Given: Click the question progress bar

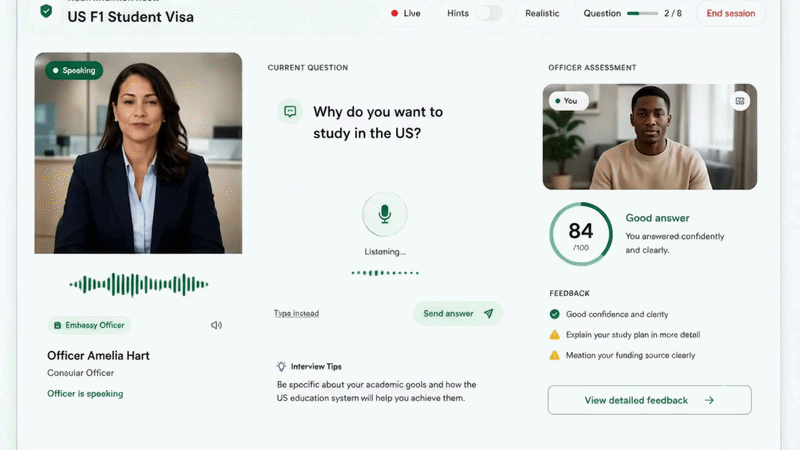Looking at the screenshot, I should 642,13.
